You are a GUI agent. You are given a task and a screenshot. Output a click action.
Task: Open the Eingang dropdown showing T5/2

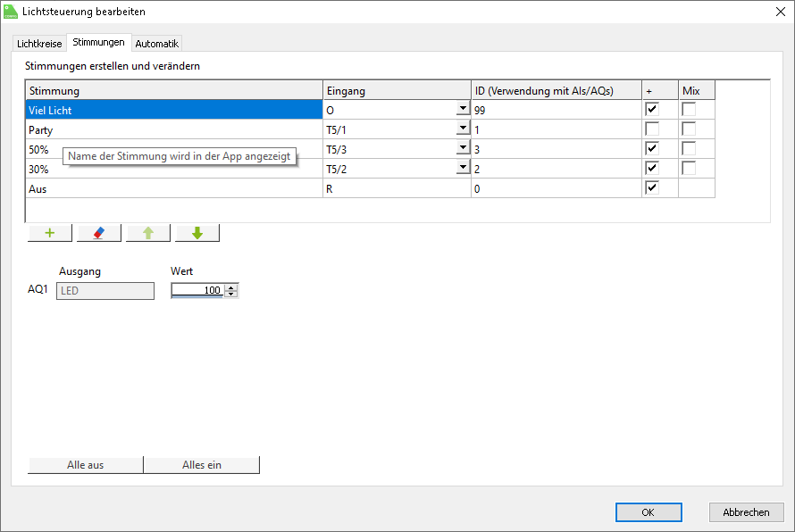click(463, 168)
